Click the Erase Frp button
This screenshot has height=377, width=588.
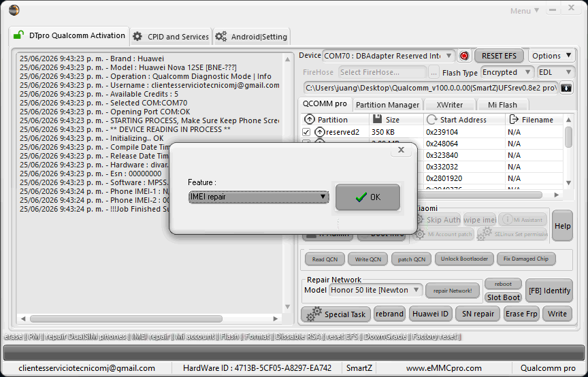[x=521, y=314]
